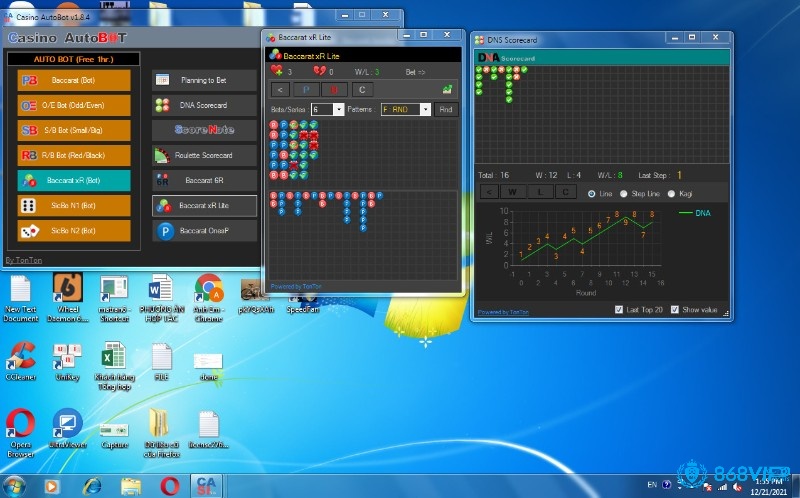Open the R/B Bot (Red/Black) option
Screen dimensions: 800x498
(74, 155)
